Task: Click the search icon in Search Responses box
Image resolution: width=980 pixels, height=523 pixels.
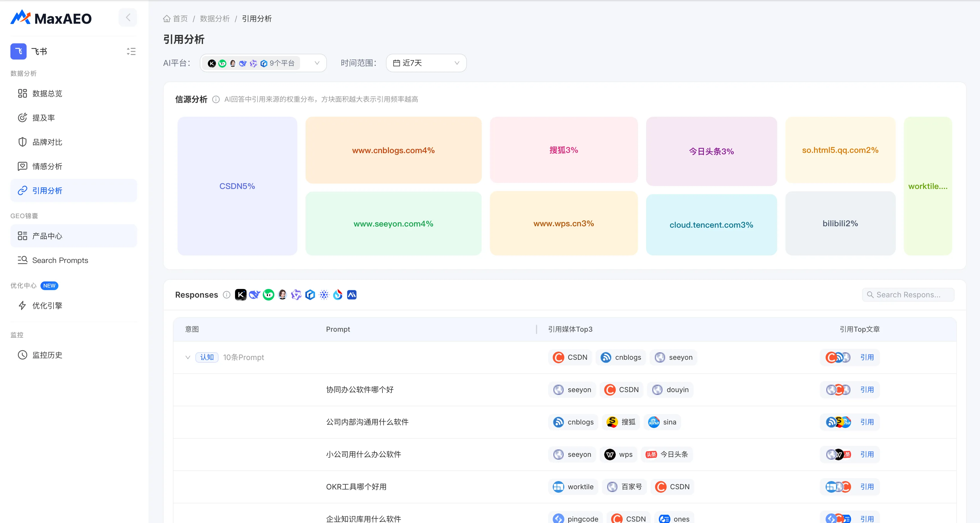Action: coord(870,295)
